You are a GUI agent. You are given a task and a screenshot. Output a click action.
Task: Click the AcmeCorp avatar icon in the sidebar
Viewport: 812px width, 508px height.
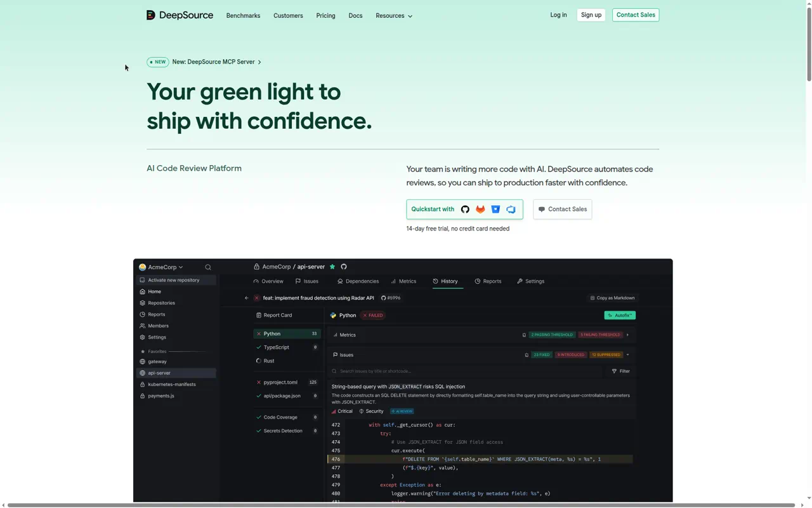[x=143, y=267]
